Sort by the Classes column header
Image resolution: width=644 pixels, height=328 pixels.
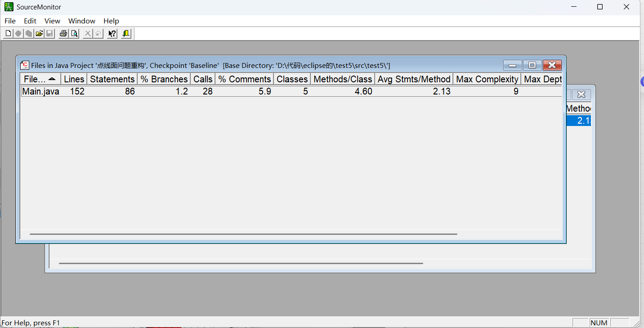pos(292,79)
